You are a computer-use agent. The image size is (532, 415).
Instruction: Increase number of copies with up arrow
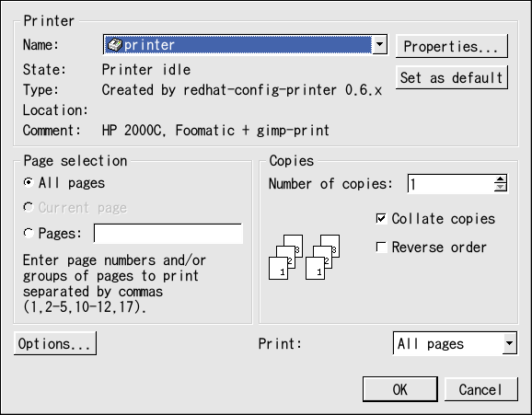501,179
